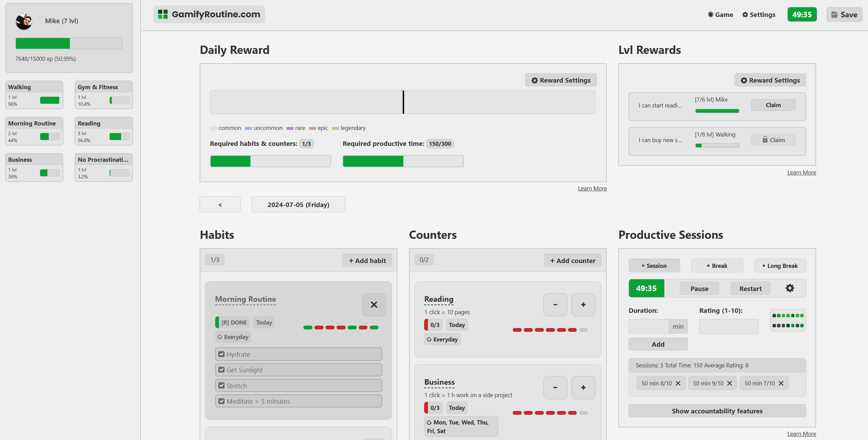Open the No Procrastination skill card
Screen dimensions: 868x440
coord(104,167)
